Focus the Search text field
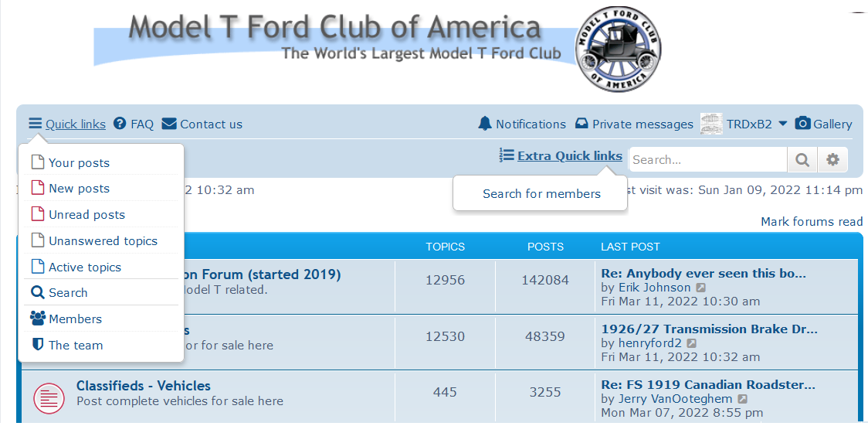 (707, 160)
